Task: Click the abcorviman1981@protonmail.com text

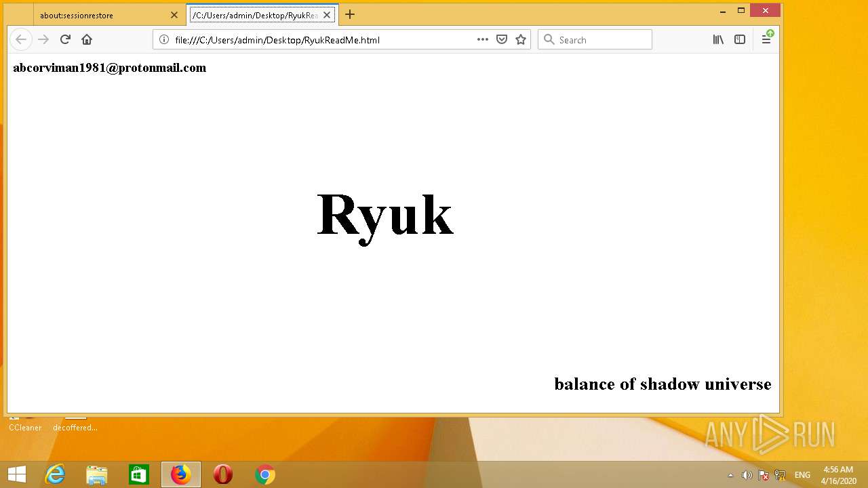Action: click(109, 68)
